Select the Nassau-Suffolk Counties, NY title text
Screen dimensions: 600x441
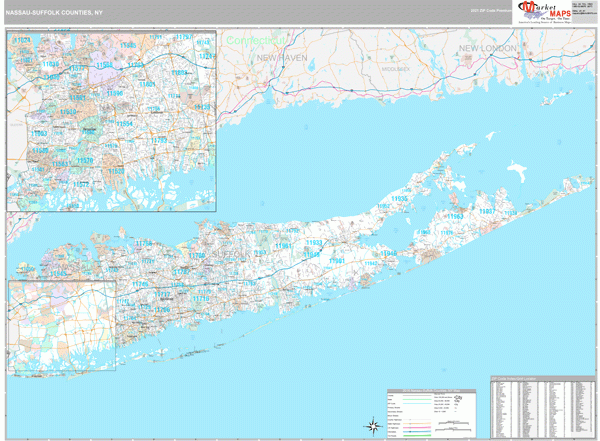[54, 13]
